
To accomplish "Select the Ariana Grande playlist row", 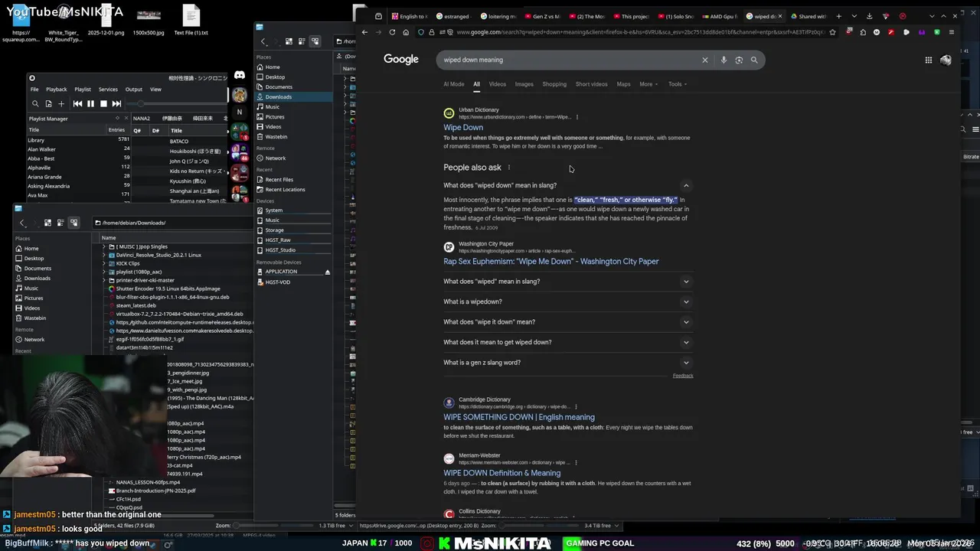I will pyautogui.click(x=79, y=177).
